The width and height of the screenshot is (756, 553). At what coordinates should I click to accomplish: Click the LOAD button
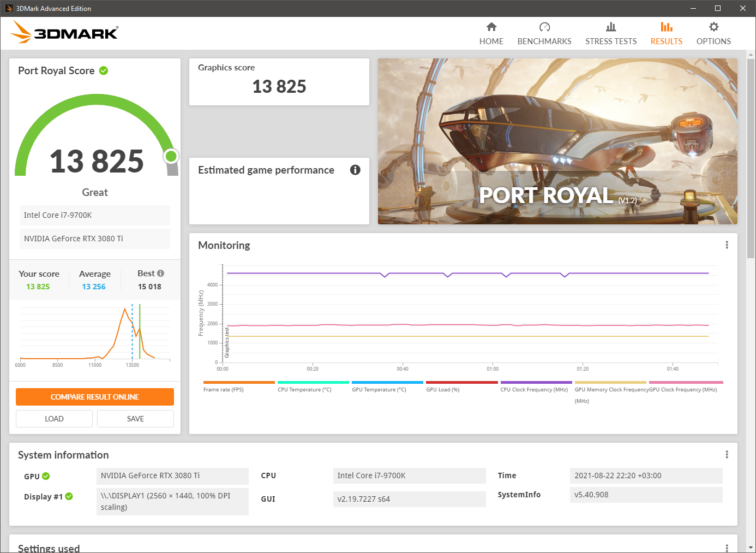[x=54, y=419]
